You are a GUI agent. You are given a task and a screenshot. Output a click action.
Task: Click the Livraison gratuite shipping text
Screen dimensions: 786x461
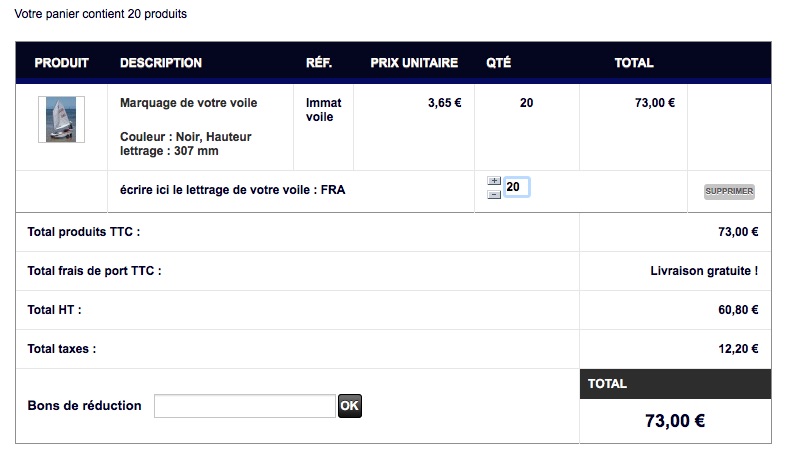point(704,271)
